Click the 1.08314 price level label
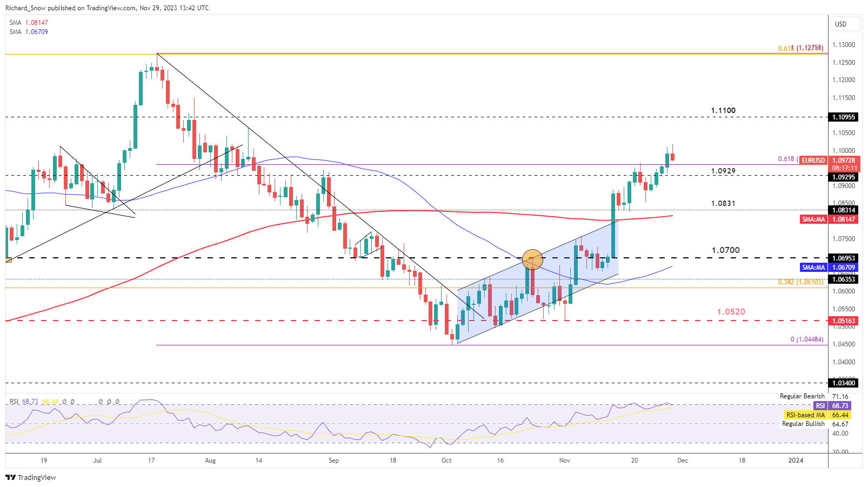 point(844,210)
